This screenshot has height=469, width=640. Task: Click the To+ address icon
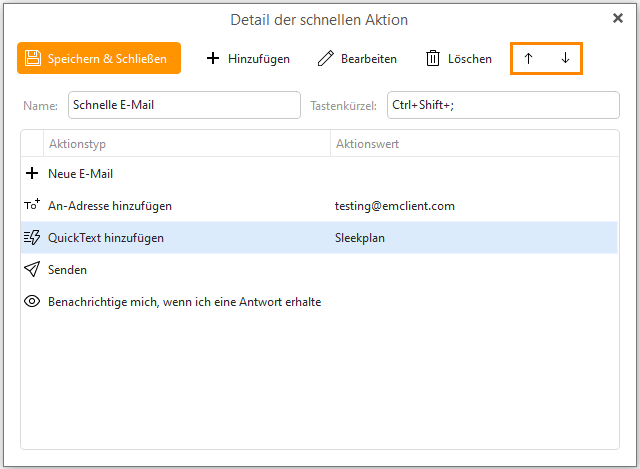pyautogui.click(x=32, y=204)
